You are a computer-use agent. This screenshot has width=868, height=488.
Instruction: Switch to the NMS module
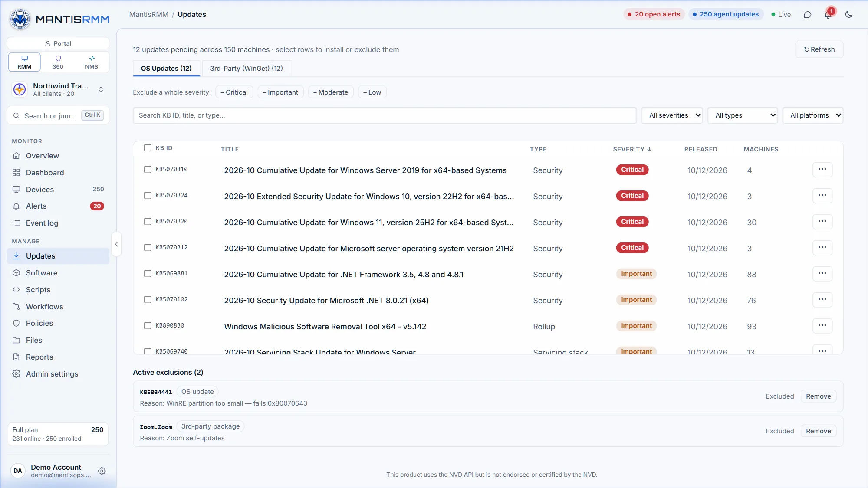[x=92, y=62]
